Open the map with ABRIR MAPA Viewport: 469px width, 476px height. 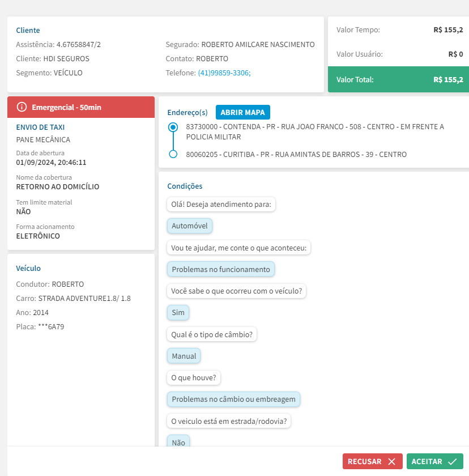point(243,112)
